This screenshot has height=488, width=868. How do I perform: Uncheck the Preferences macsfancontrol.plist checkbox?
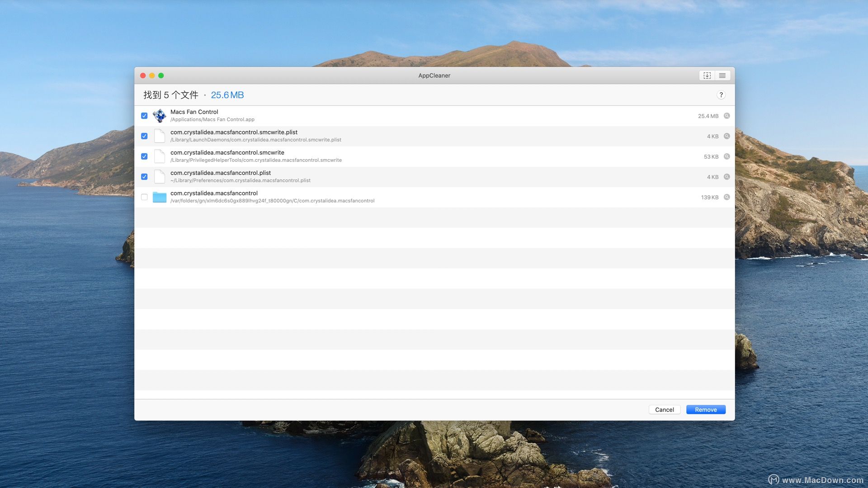click(x=144, y=177)
